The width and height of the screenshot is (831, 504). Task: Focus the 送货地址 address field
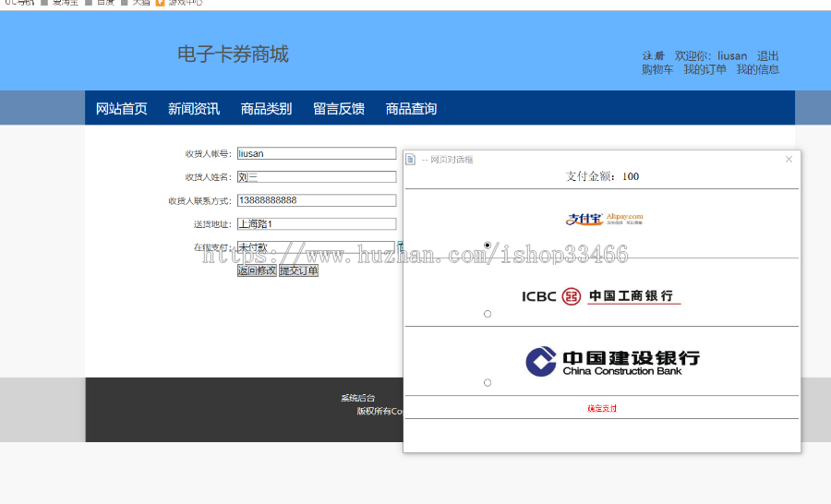pos(317,223)
